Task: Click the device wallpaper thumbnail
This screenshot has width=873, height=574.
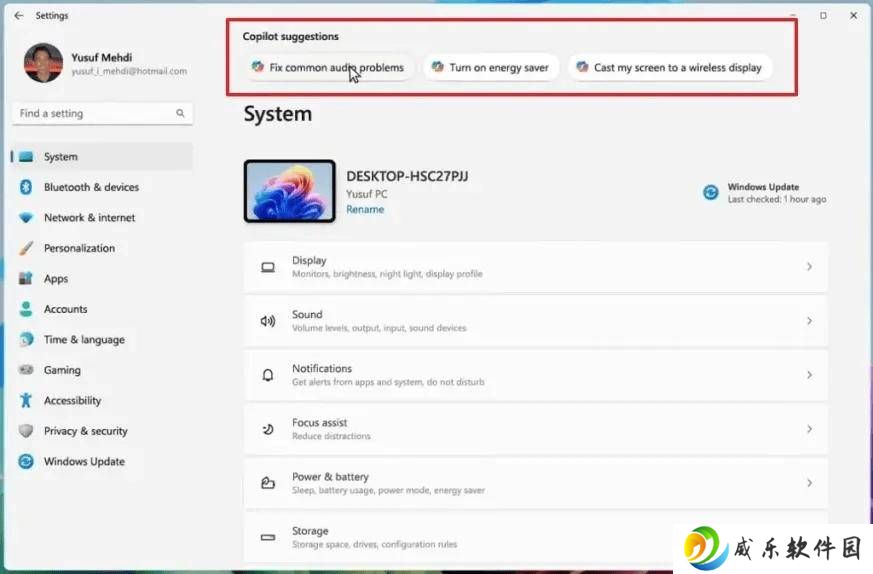Action: 290,191
